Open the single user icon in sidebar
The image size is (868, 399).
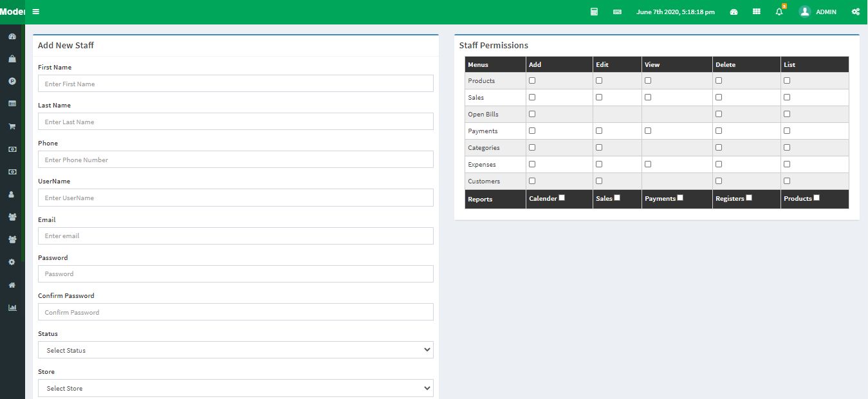pyautogui.click(x=12, y=194)
